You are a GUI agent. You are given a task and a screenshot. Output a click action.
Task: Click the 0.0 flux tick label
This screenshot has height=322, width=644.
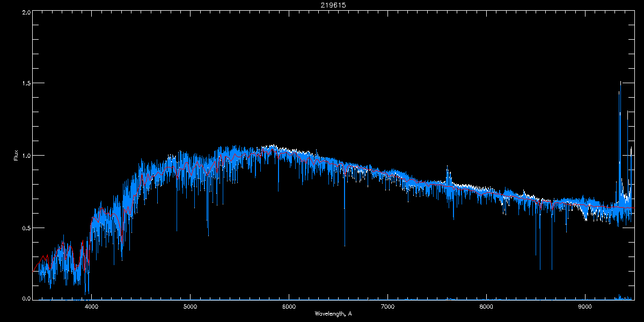pos(26,298)
